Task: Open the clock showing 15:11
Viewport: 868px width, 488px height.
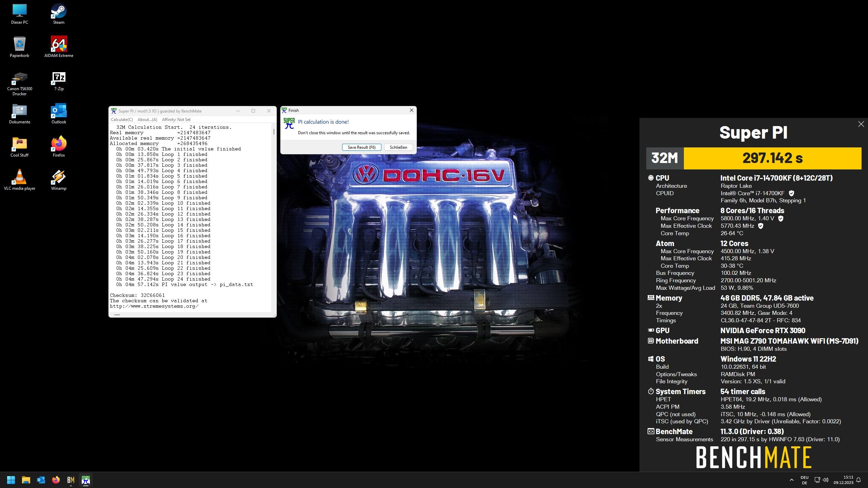Action: tap(843, 480)
